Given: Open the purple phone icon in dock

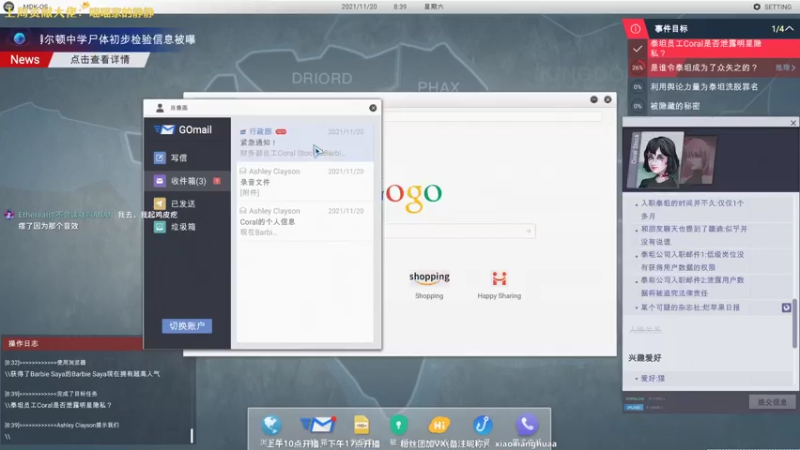Looking at the screenshot, I should pos(527,424).
